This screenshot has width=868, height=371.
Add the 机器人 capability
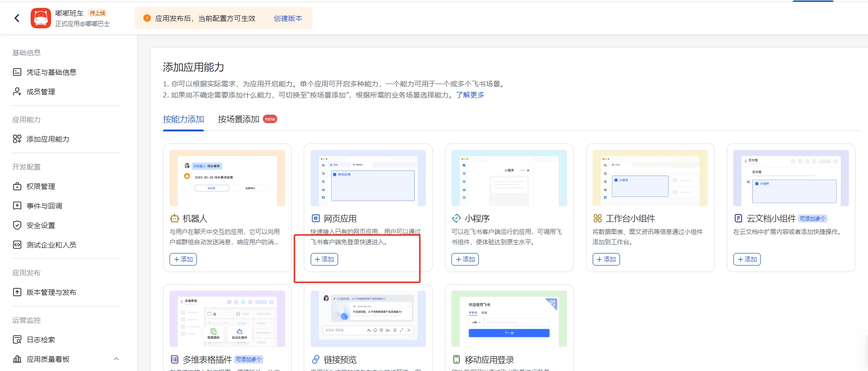(183, 259)
